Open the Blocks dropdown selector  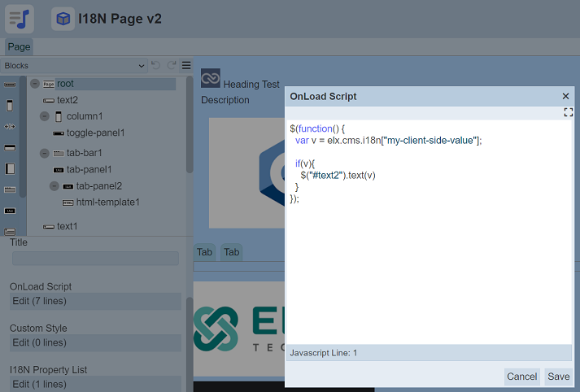point(74,65)
